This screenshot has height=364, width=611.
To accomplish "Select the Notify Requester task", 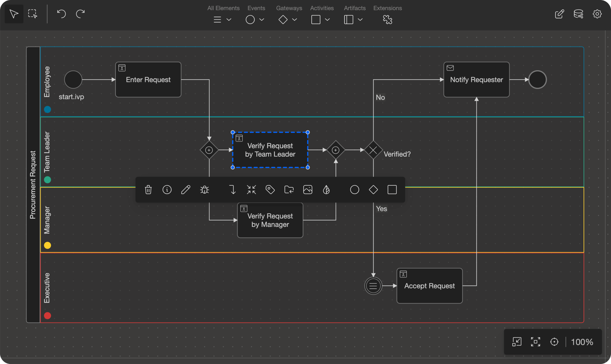I will pyautogui.click(x=476, y=80).
